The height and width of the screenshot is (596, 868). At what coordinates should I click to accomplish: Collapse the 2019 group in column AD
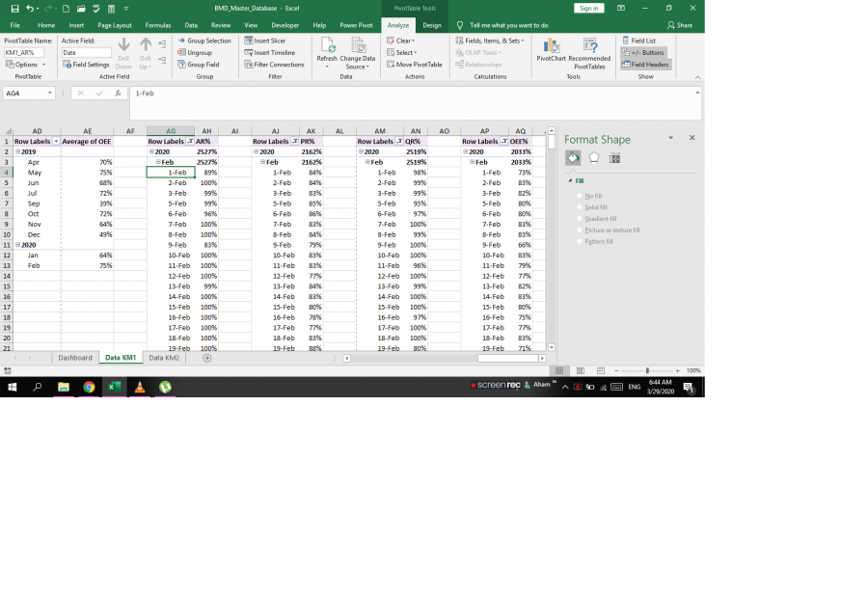[x=17, y=151]
